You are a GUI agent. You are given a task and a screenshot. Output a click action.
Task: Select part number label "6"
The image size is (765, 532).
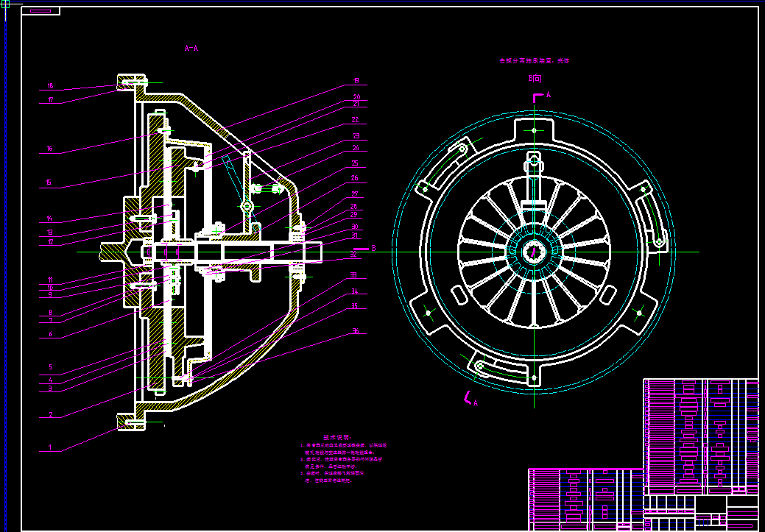(50, 335)
